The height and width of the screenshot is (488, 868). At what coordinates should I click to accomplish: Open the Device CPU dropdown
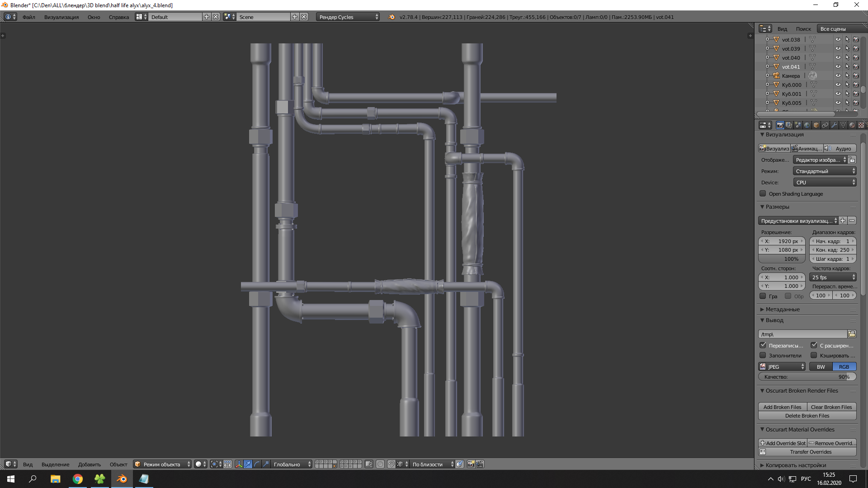(x=825, y=183)
